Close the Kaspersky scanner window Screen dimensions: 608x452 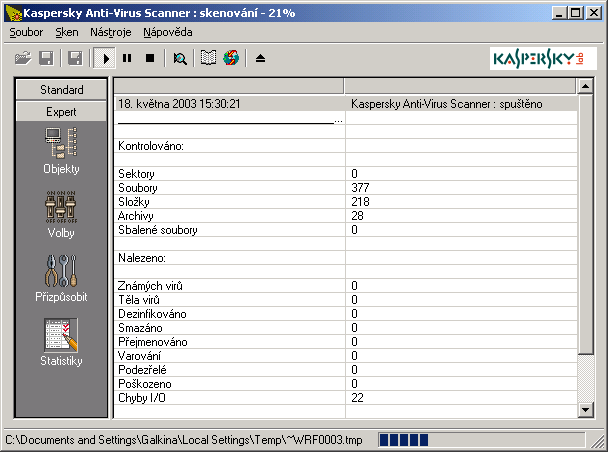(594, 13)
